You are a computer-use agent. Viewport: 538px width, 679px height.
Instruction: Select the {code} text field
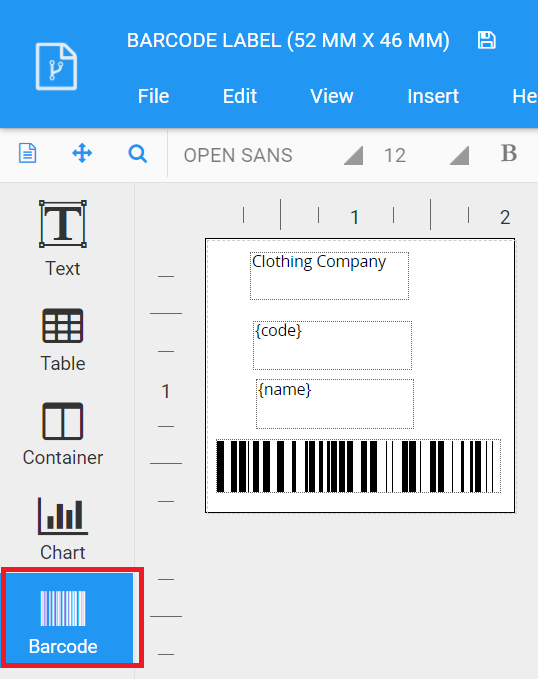(x=332, y=345)
